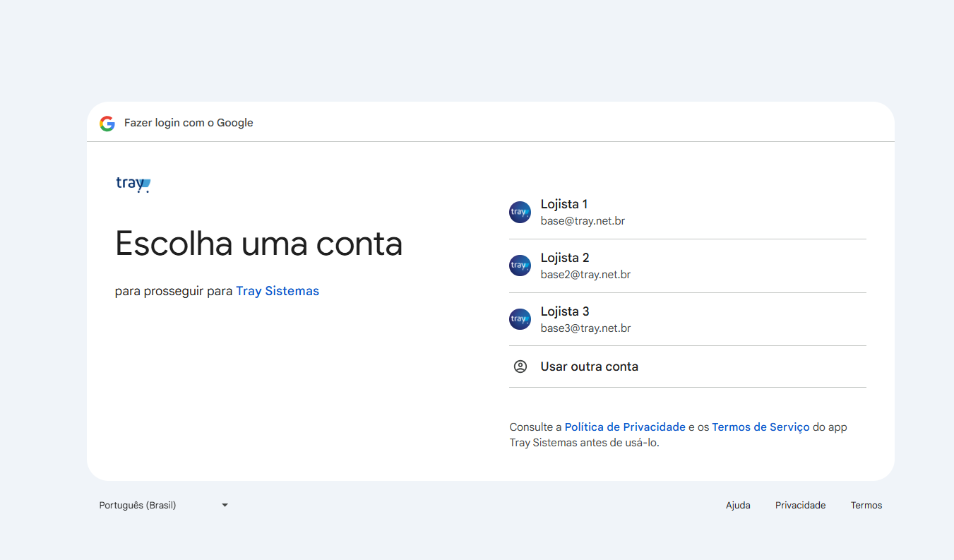This screenshot has height=560, width=954.
Task: Click the base@tray.net.br email text
Action: pyautogui.click(x=583, y=221)
